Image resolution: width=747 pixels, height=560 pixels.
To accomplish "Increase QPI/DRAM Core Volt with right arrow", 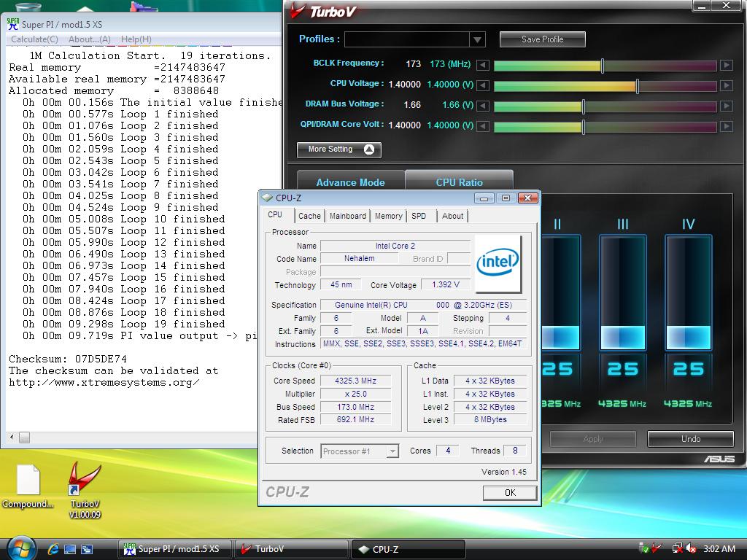I will (x=726, y=126).
